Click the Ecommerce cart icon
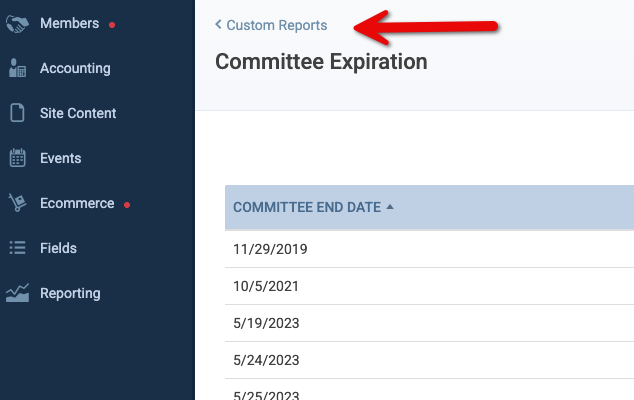634x400 pixels. coord(17,202)
